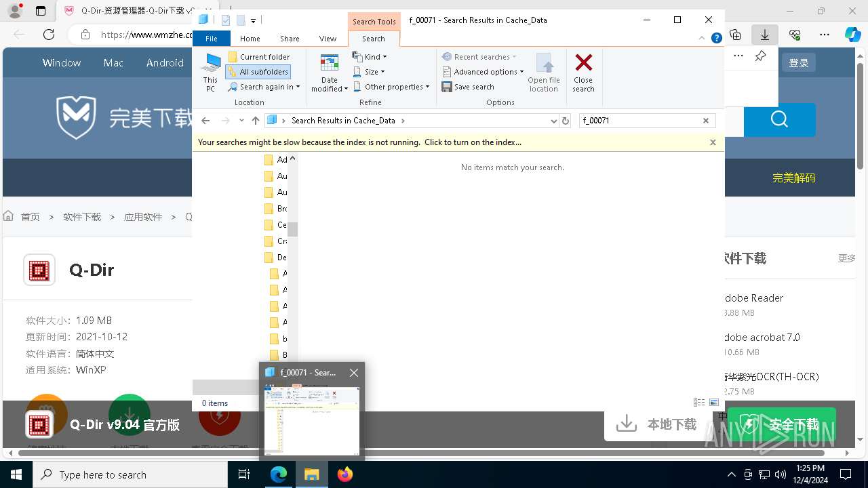Click the taskbar search box
Viewport: 868px width, 488px height.
pyautogui.click(x=130, y=474)
